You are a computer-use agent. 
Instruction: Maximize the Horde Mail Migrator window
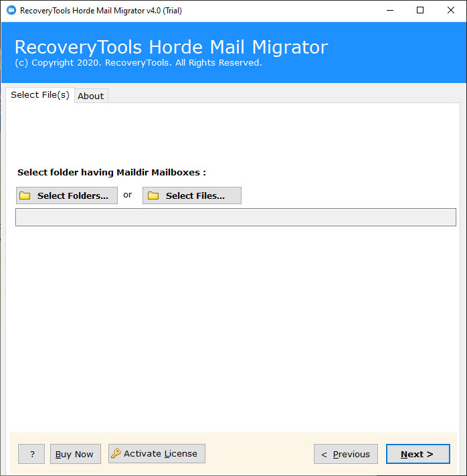(420, 10)
